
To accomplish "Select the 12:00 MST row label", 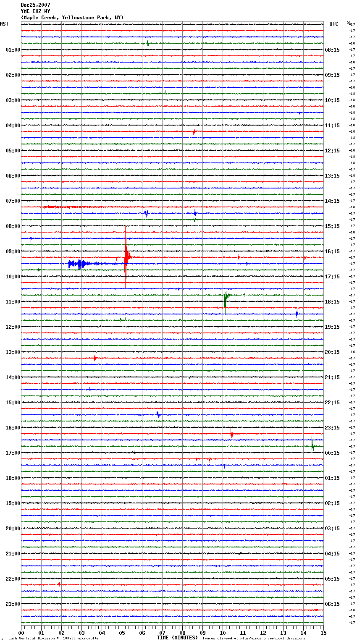I will [13, 327].
